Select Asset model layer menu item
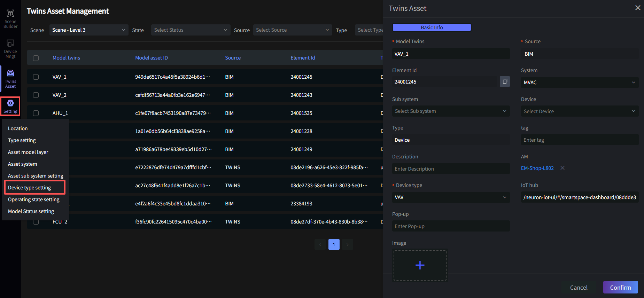644x298 pixels. pos(28,152)
